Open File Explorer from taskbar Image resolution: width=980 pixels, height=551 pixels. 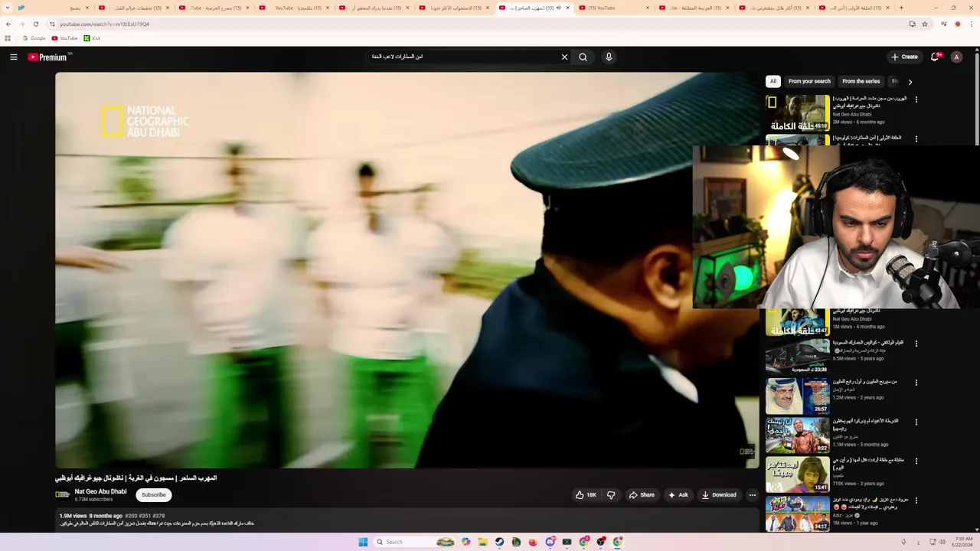pyautogui.click(x=482, y=542)
